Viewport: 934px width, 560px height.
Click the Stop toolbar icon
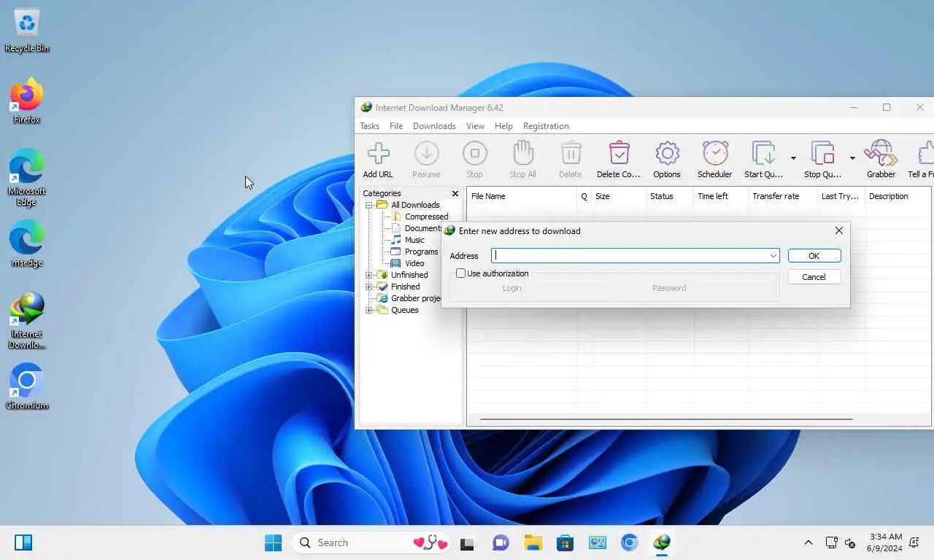tap(475, 154)
